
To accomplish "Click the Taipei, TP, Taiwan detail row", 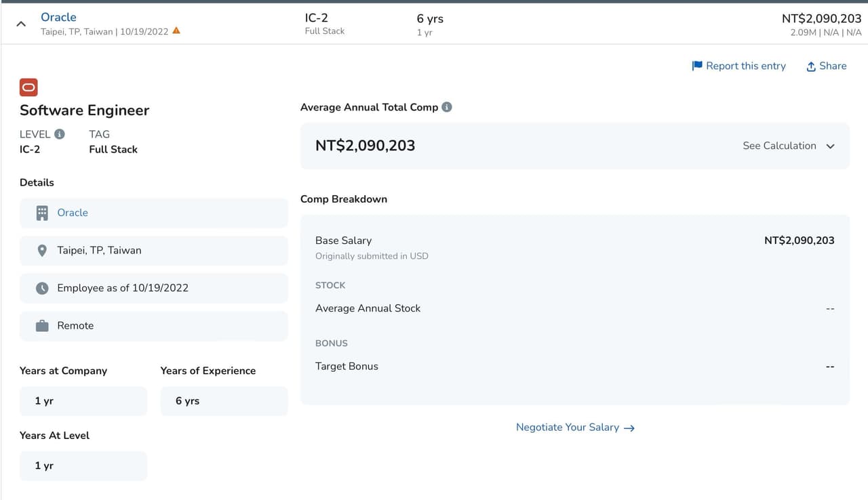I will coord(154,251).
